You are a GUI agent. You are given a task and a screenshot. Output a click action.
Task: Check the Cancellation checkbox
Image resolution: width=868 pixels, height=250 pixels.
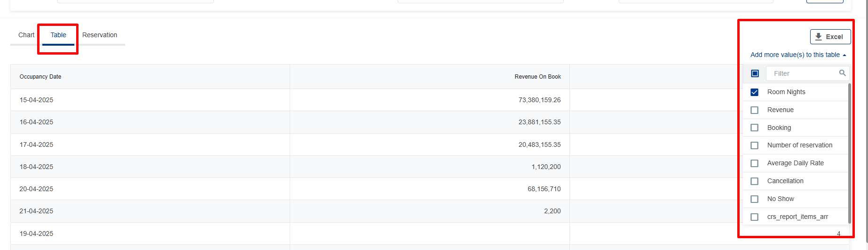pyautogui.click(x=755, y=181)
